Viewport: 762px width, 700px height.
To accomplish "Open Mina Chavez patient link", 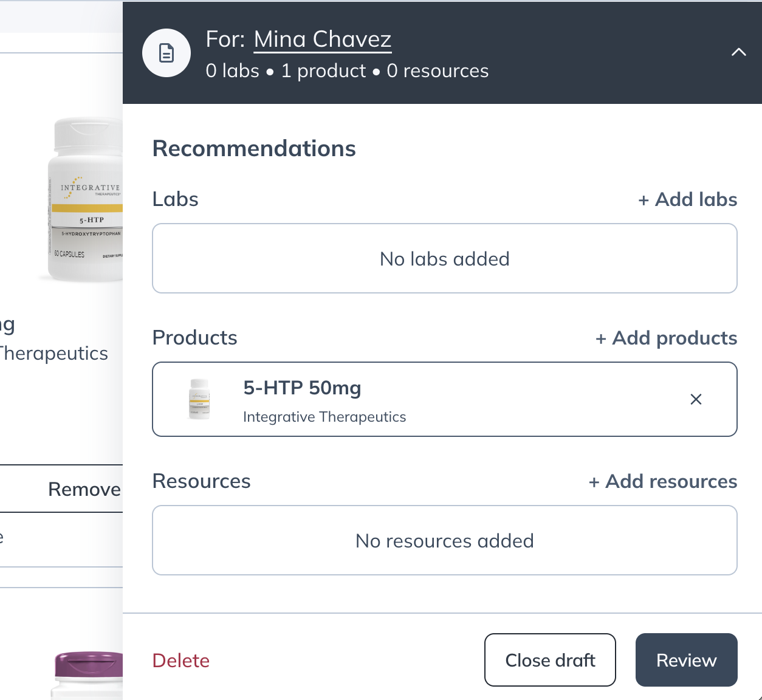I will (322, 39).
